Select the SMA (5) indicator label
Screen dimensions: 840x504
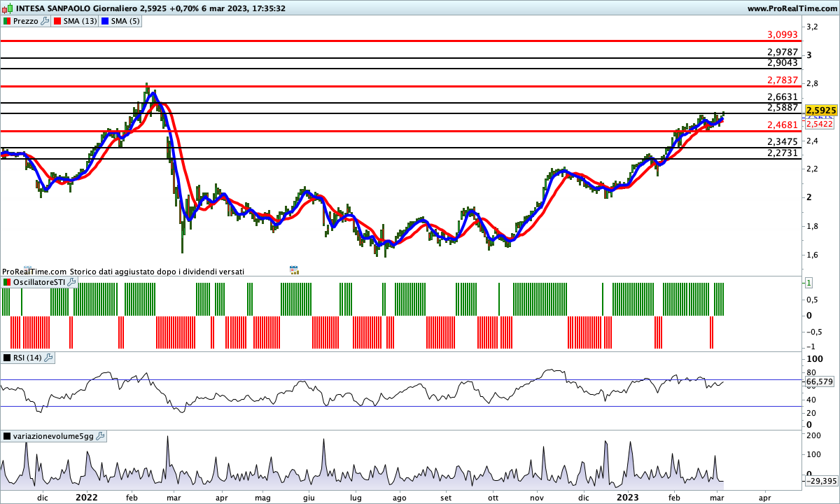[x=125, y=21]
